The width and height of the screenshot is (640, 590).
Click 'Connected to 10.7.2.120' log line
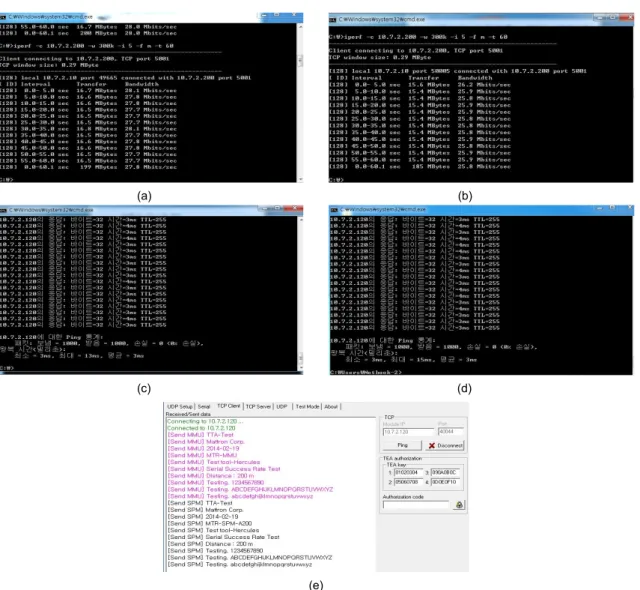click(x=201, y=428)
